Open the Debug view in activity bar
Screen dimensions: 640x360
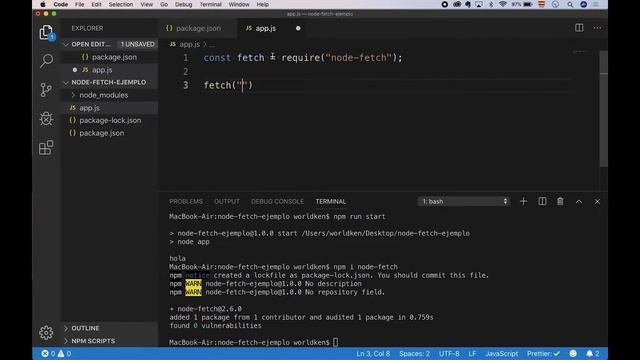[x=46, y=119]
